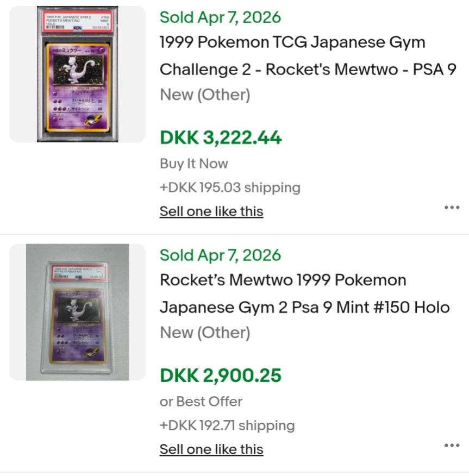Open the Gym Challenge 2 Rocket's Mewtwo thumbnail
This screenshot has height=476, width=469.
[x=77, y=74]
